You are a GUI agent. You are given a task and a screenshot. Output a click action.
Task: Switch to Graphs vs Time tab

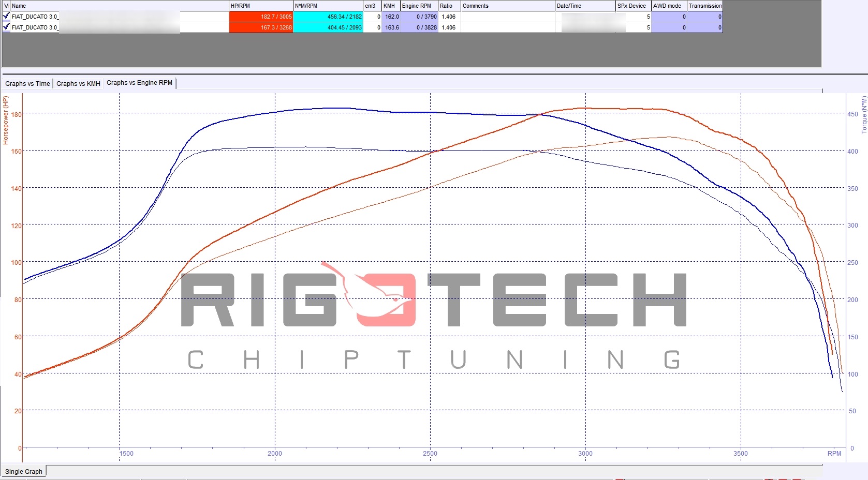click(27, 83)
